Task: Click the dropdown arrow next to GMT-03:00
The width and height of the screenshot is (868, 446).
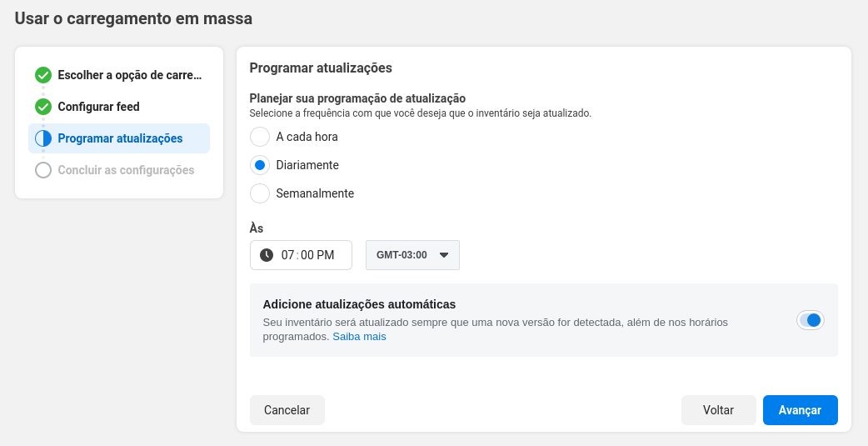Action: click(x=443, y=255)
